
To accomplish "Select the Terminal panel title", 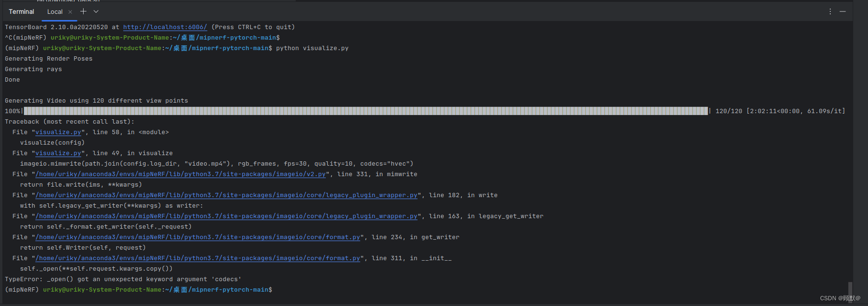I will [x=21, y=11].
